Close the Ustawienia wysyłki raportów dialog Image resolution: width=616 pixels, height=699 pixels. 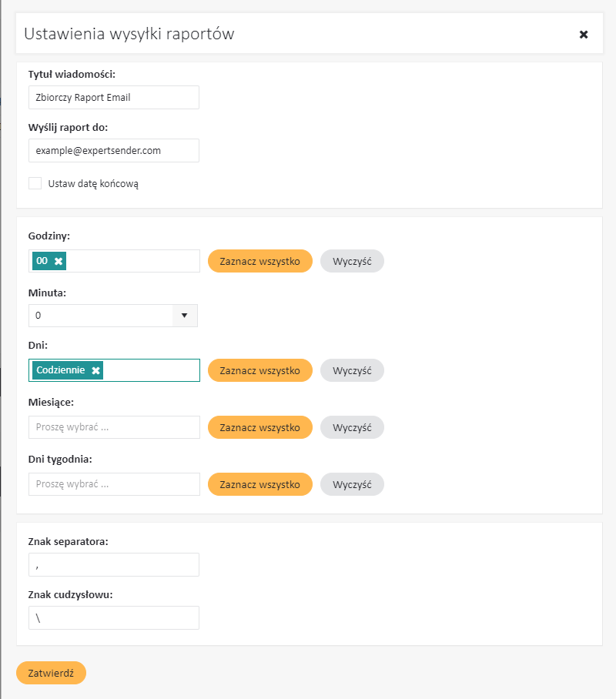584,35
